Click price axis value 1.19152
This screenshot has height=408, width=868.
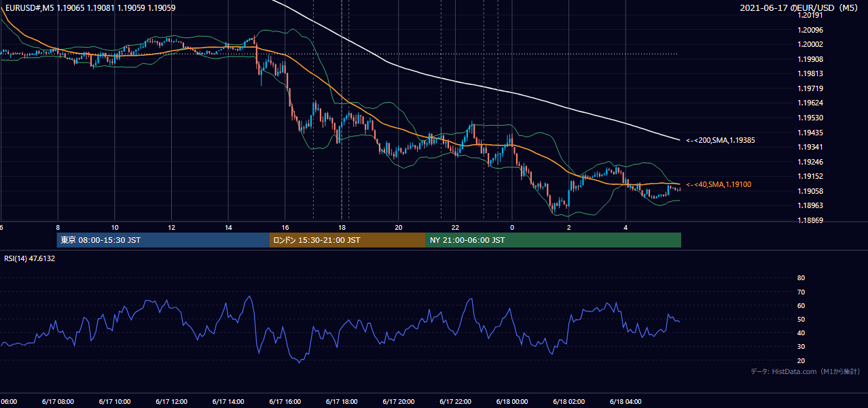point(810,176)
